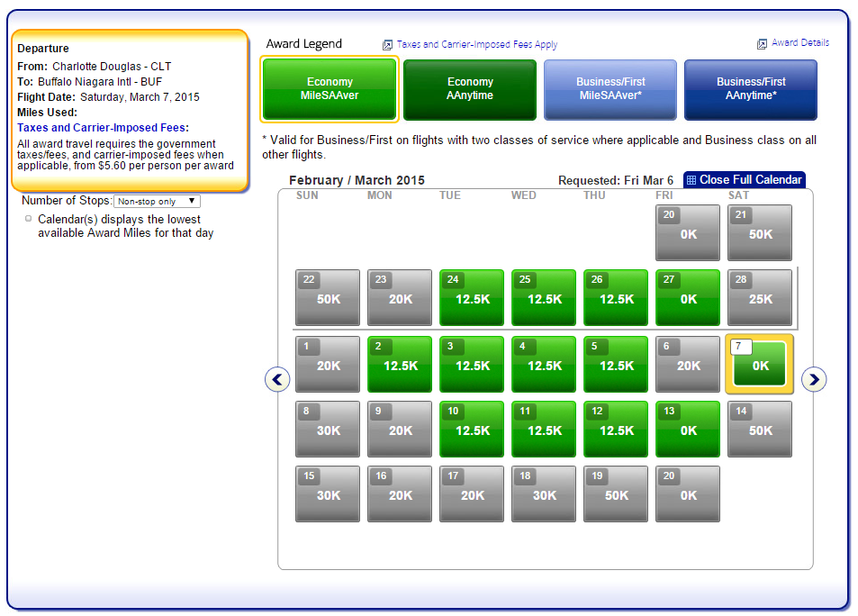The image size is (858, 616).
Task: Choose March 4 at 12.5K miles
Action: coord(544,364)
